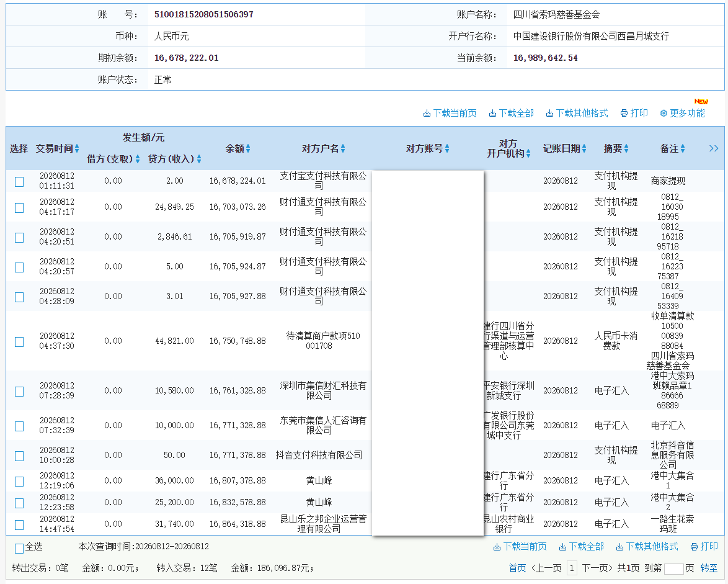Click the 一路生花索玛班 remark cell
This screenshot has width=728, height=584.
672,524
